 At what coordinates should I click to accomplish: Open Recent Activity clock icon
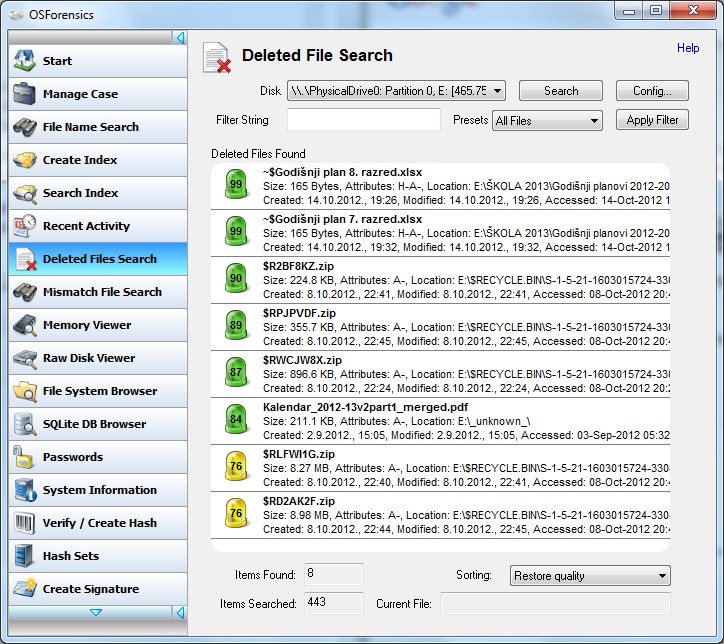tap(25, 226)
